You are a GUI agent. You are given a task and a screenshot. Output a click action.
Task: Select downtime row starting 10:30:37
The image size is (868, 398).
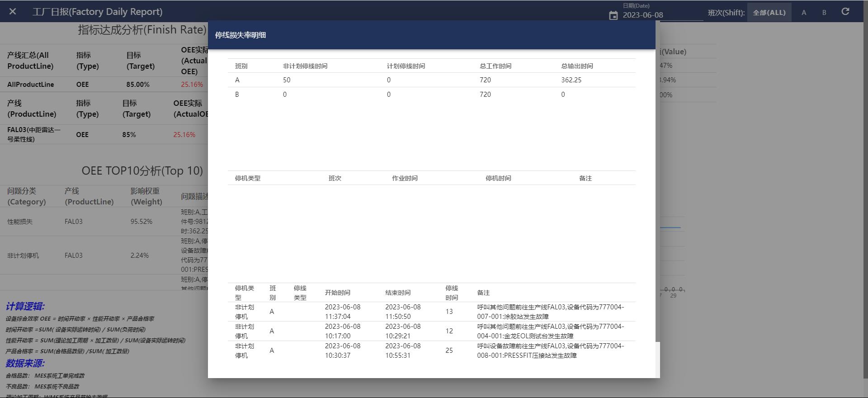(x=432, y=351)
